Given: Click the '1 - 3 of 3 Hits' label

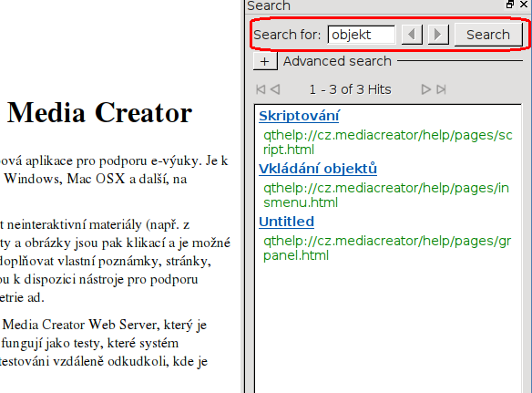Looking at the screenshot, I should [x=350, y=89].
